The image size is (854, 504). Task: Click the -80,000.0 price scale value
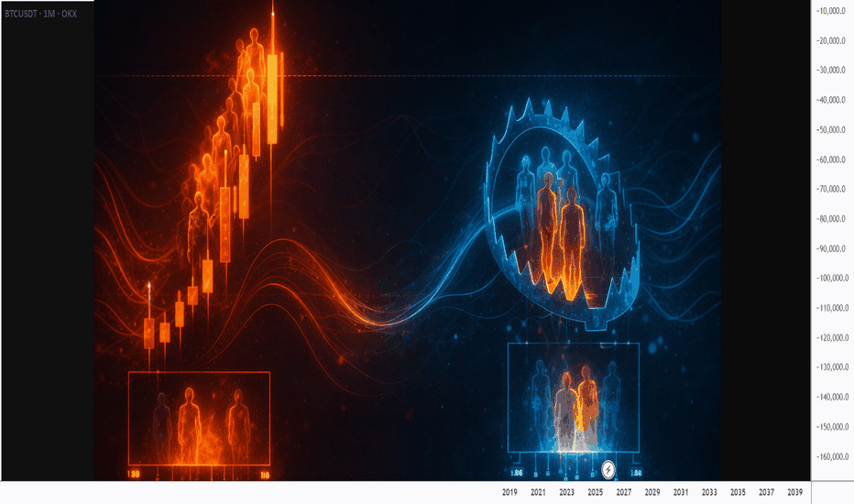(x=833, y=219)
